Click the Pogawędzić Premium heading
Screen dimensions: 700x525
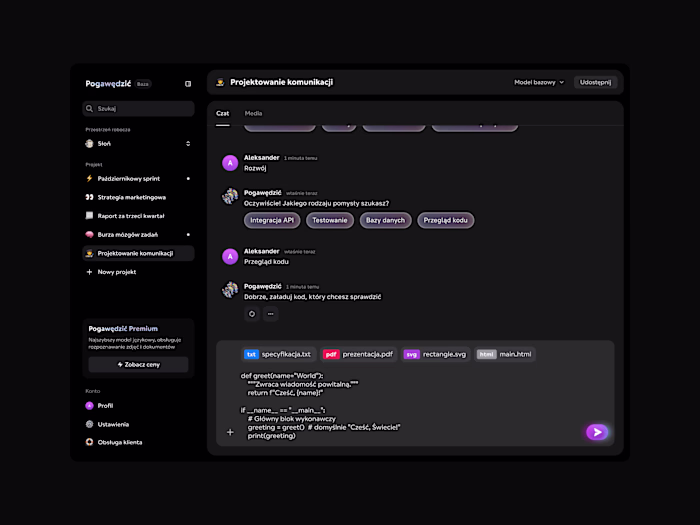pos(123,329)
